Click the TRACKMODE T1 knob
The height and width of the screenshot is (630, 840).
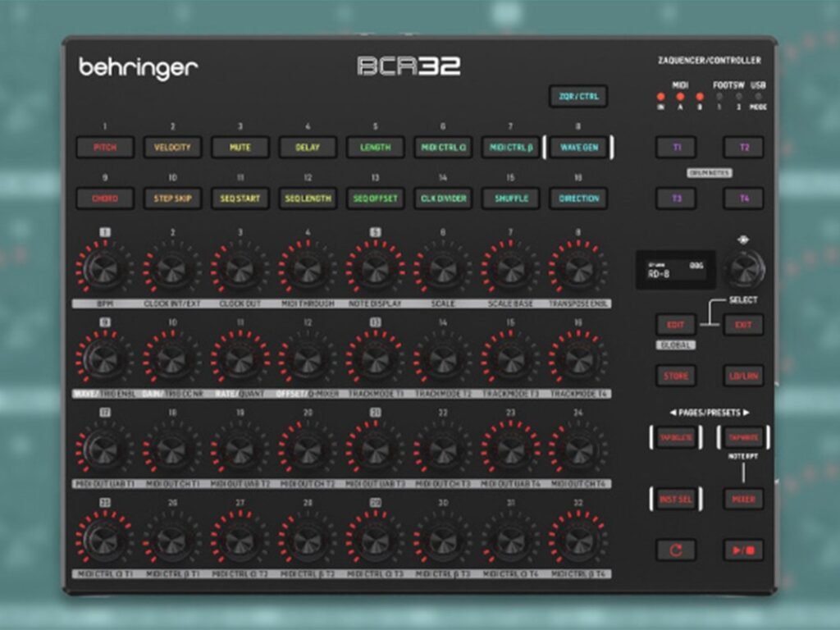coord(375,358)
